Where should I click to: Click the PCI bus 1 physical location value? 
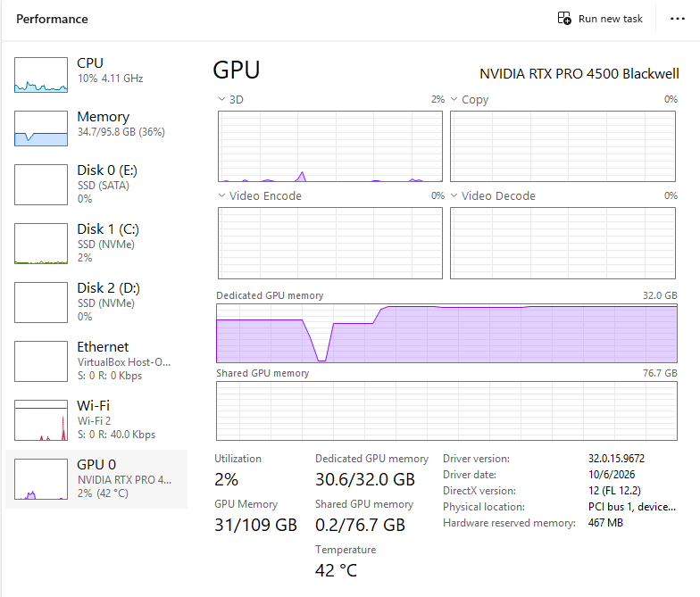pyautogui.click(x=632, y=507)
